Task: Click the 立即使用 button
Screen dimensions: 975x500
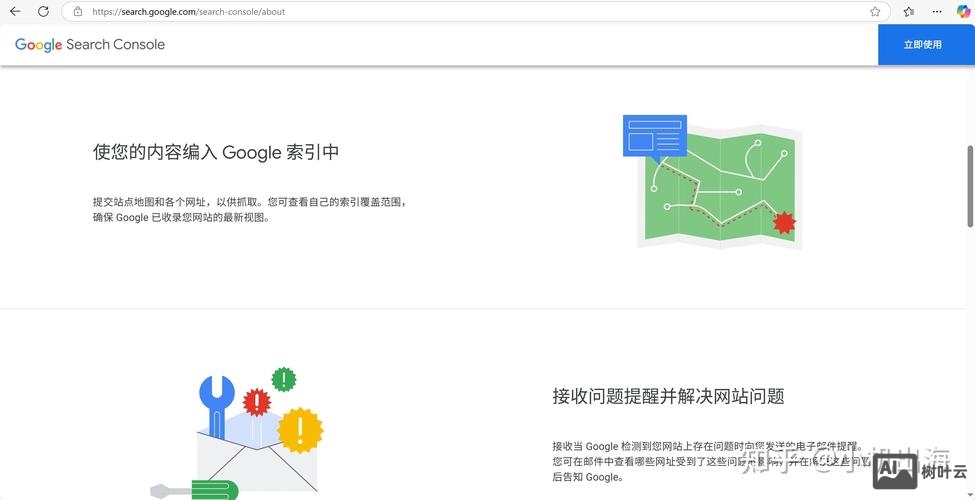Action: pos(926,45)
